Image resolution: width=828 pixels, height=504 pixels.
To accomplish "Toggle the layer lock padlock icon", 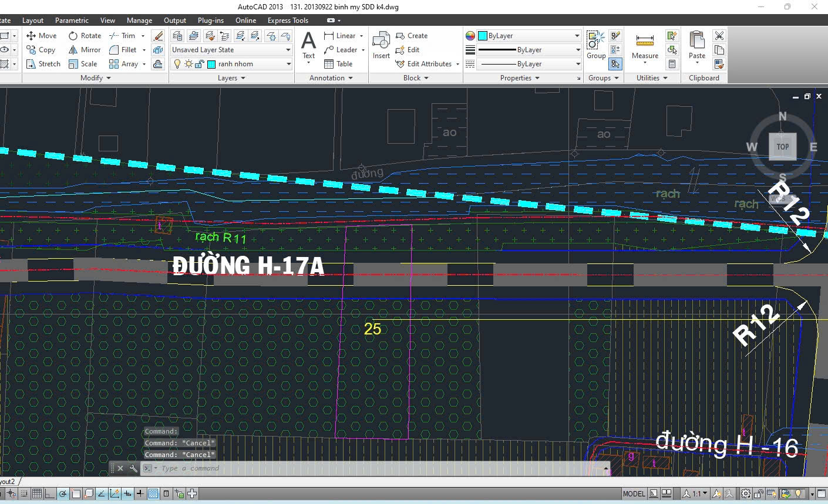I will (x=200, y=64).
